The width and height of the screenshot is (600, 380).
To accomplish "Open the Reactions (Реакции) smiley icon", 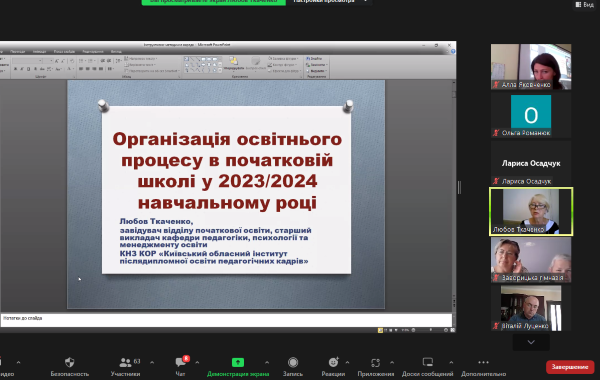I will 333,362.
